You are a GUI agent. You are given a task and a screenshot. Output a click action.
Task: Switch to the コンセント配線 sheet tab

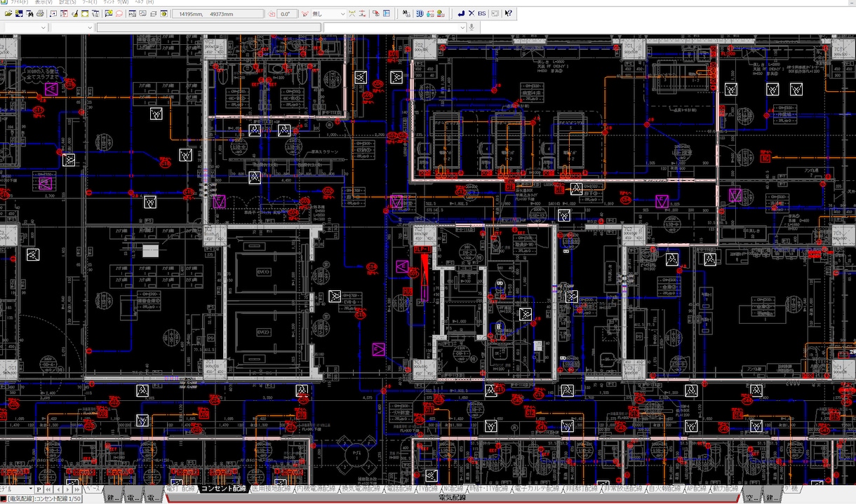click(224, 489)
